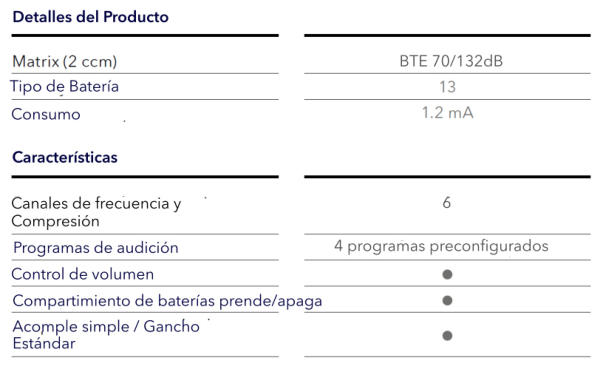Click the channel count value 6
This screenshot has width=603, height=381.
click(x=446, y=203)
